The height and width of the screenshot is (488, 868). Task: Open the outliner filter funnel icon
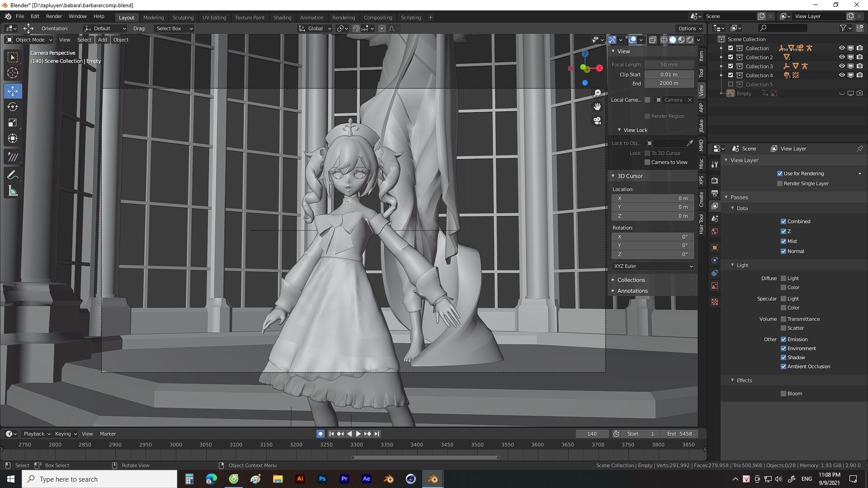pos(843,28)
